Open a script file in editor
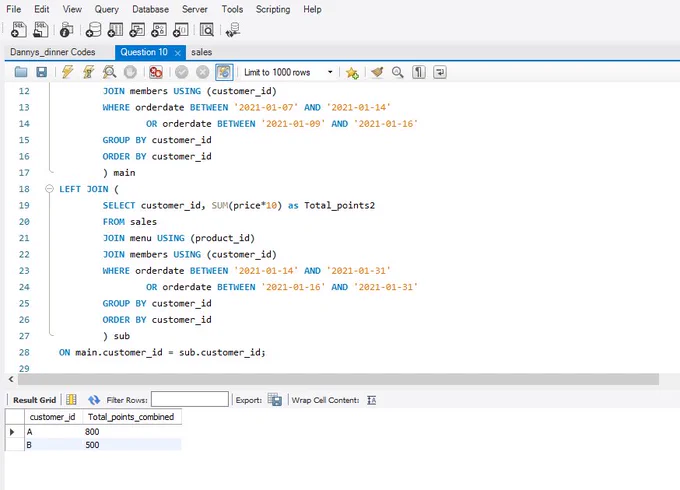 pyautogui.click(x=20, y=72)
